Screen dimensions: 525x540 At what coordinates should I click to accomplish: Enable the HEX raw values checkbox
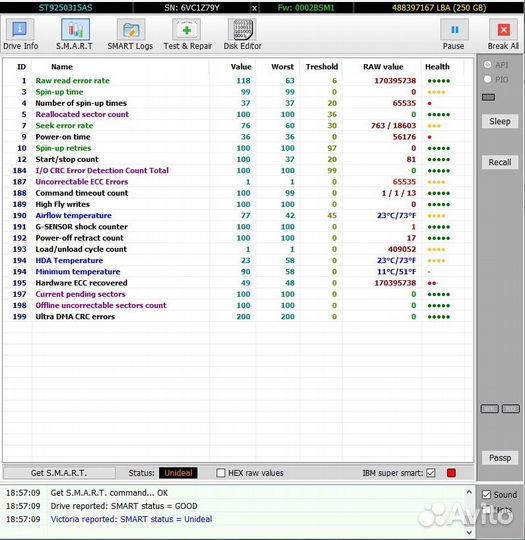pos(220,473)
